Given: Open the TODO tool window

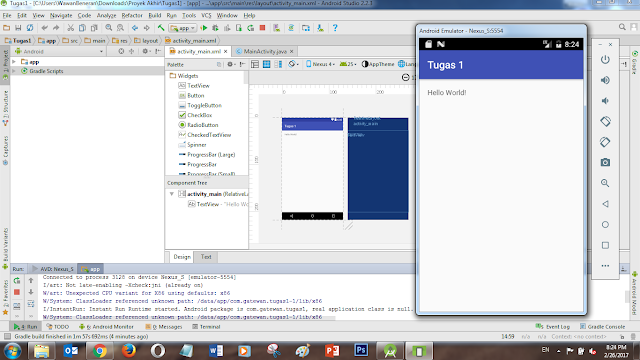Looking at the screenshot, I should [x=58, y=327].
